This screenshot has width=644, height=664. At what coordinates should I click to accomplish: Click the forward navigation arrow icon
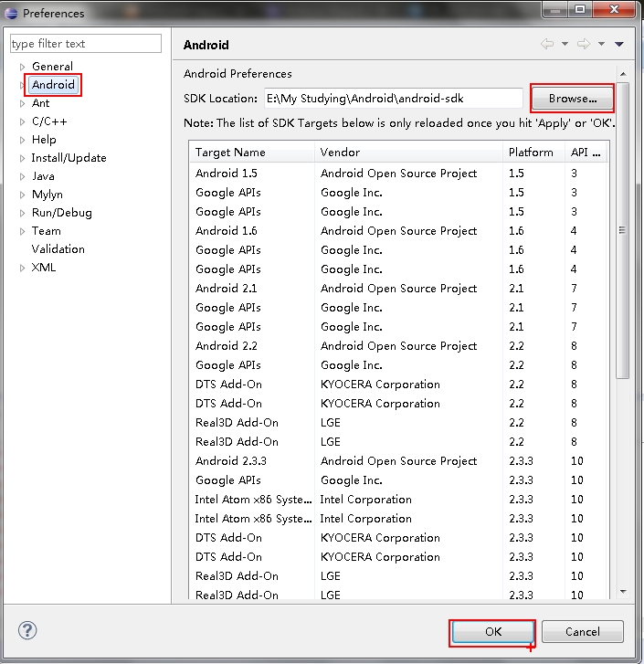[x=584, y=44]
